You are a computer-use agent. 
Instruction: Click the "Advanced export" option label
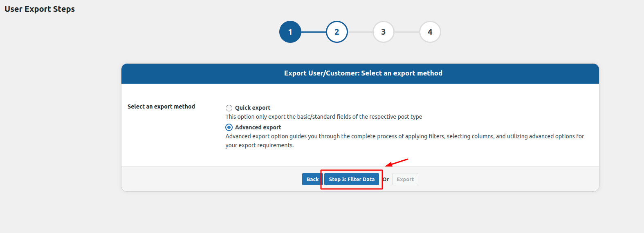click(258, 127)
